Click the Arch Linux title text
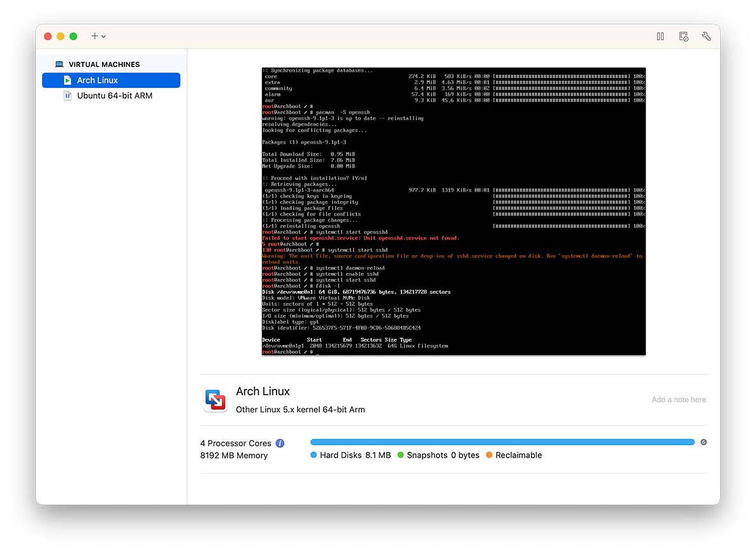 pos(263,391)
